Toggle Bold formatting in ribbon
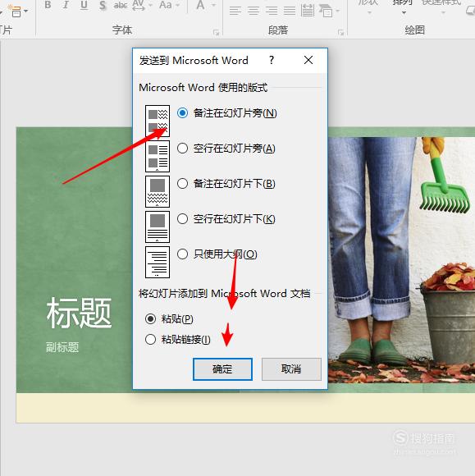Screen dimensions: 475x476 (48, 5)
